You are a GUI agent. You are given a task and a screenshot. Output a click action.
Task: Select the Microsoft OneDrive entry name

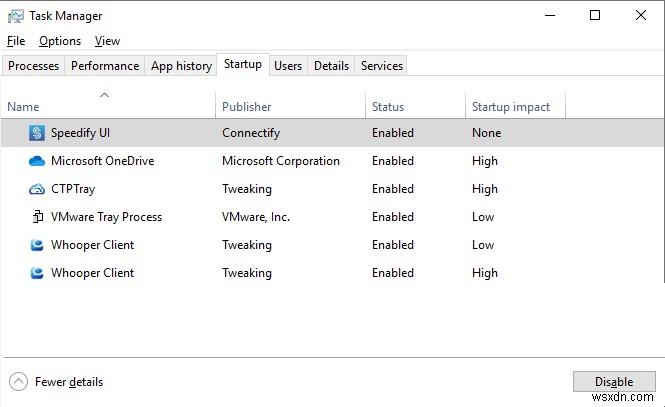pyautogui.click(x=103, y=161)
